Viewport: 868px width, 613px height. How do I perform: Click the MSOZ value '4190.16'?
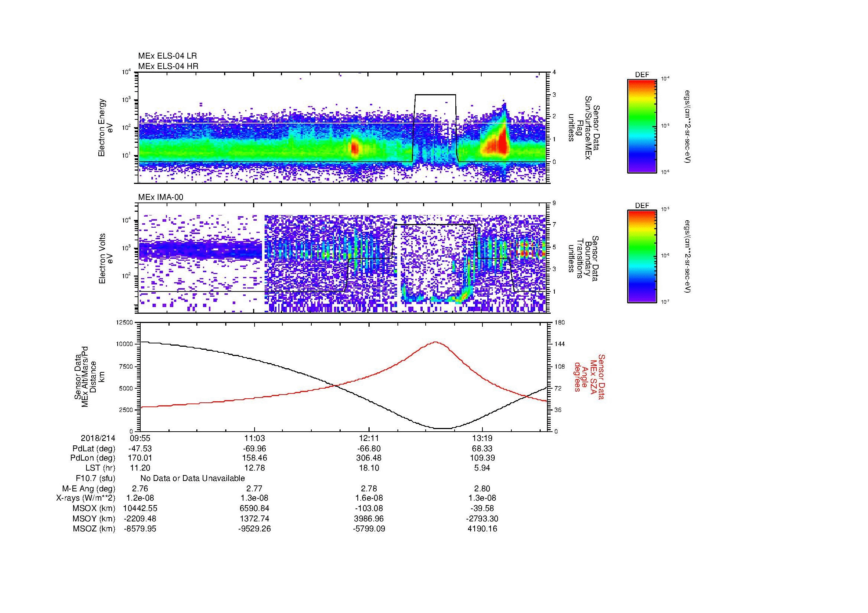point(482,529)
